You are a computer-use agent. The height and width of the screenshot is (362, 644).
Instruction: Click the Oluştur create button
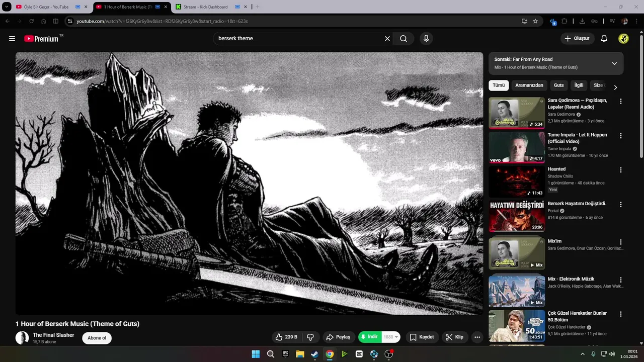point(577,39)
